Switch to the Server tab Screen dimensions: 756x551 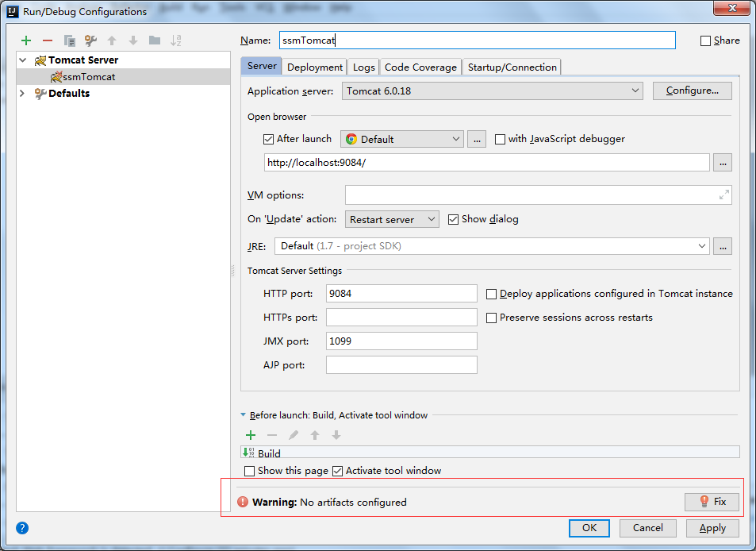[x=262, y=66]
